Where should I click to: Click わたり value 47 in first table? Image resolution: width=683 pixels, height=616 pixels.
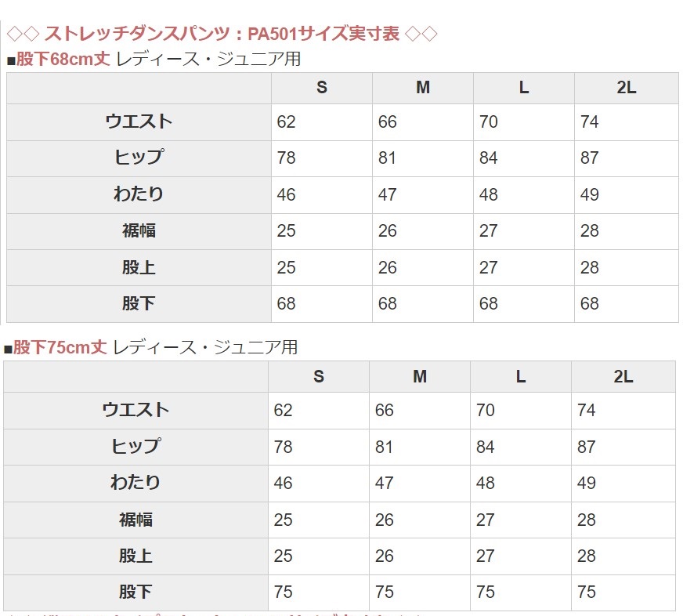coord(387,194)
